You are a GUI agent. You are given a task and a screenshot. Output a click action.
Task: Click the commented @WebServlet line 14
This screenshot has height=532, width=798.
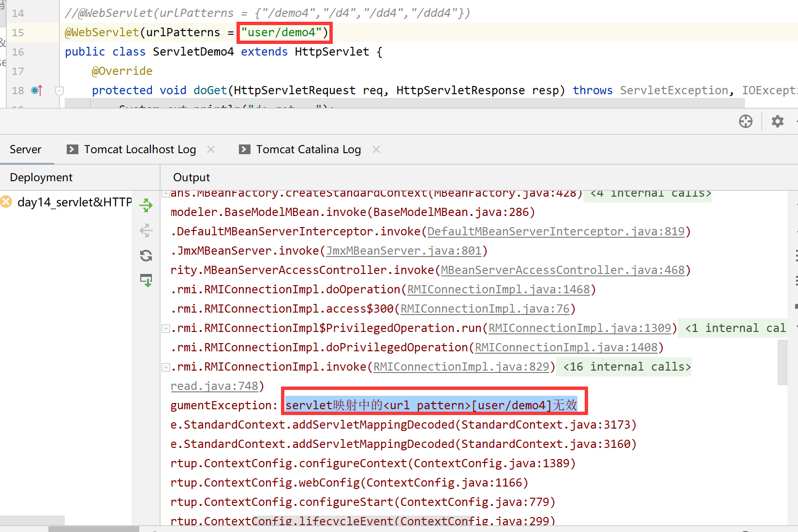267,13
